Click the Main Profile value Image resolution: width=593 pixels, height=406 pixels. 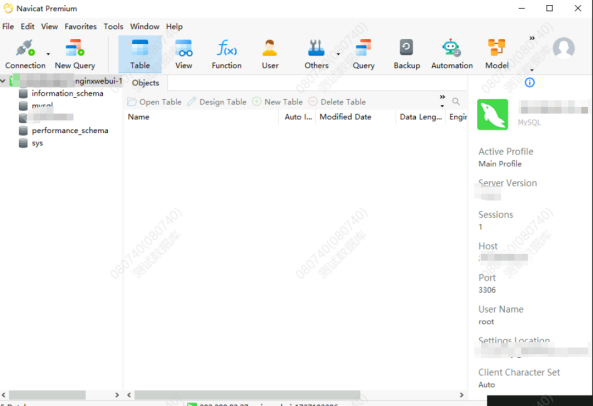(x=500, y=164)
